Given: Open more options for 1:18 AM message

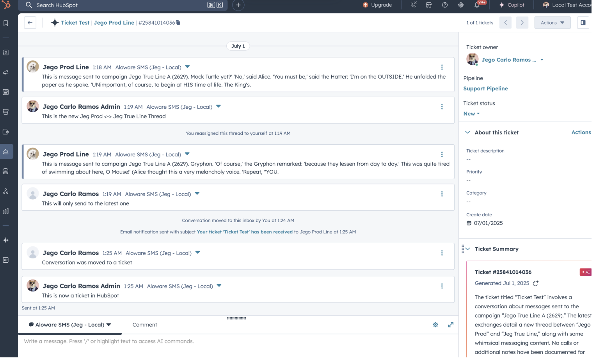Looking at the screenshot, I should 442,67.
